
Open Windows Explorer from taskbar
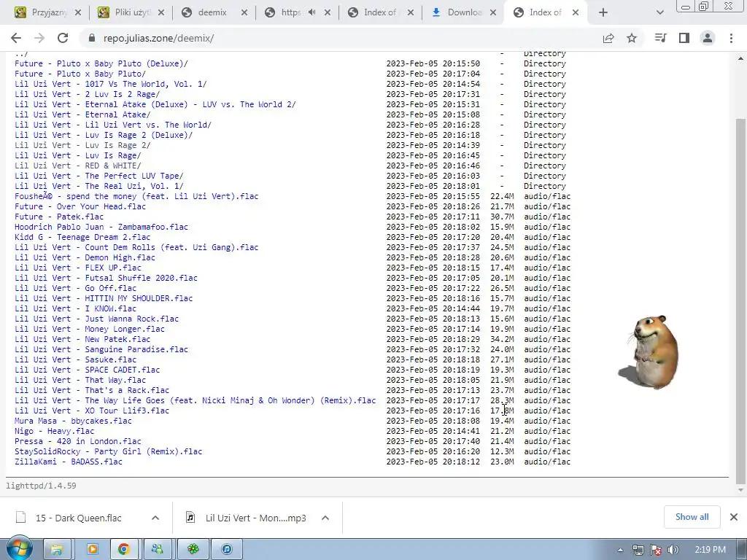(57, 549)
